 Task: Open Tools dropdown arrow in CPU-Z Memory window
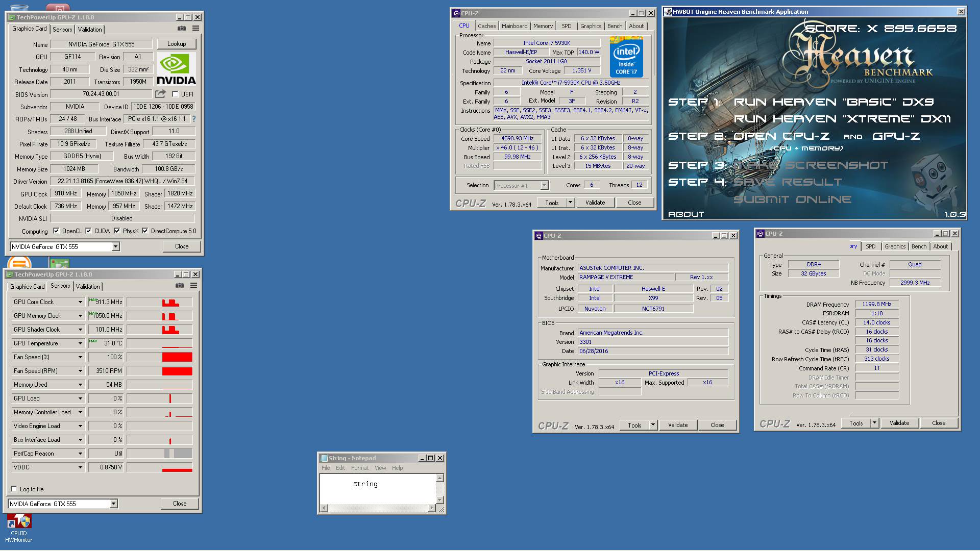874,423
